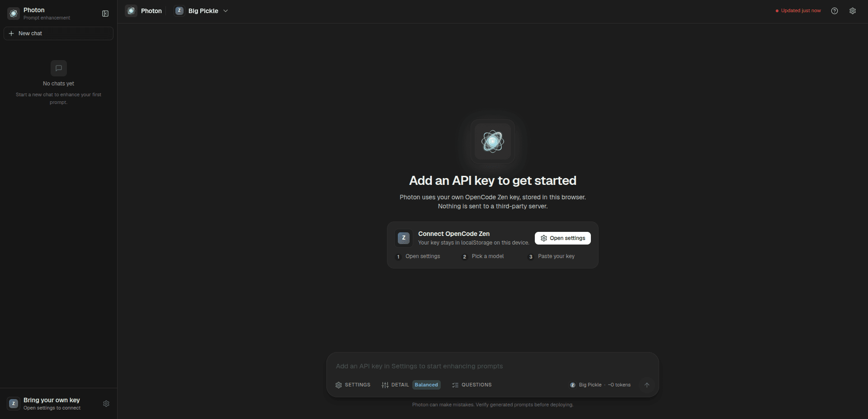868x419 pixels.
Task: Click the Photon can make mistakes disclaimer
Action: pos(493,405)
